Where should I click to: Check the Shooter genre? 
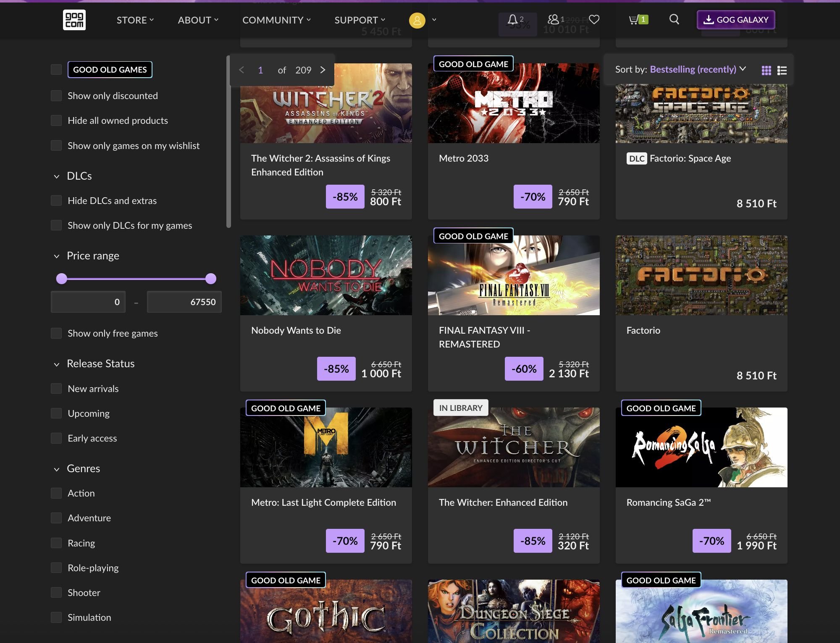[56, 593]
